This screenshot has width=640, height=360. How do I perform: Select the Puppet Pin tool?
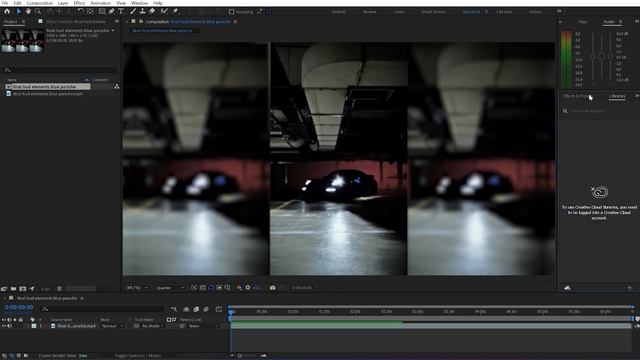[176, 11]
